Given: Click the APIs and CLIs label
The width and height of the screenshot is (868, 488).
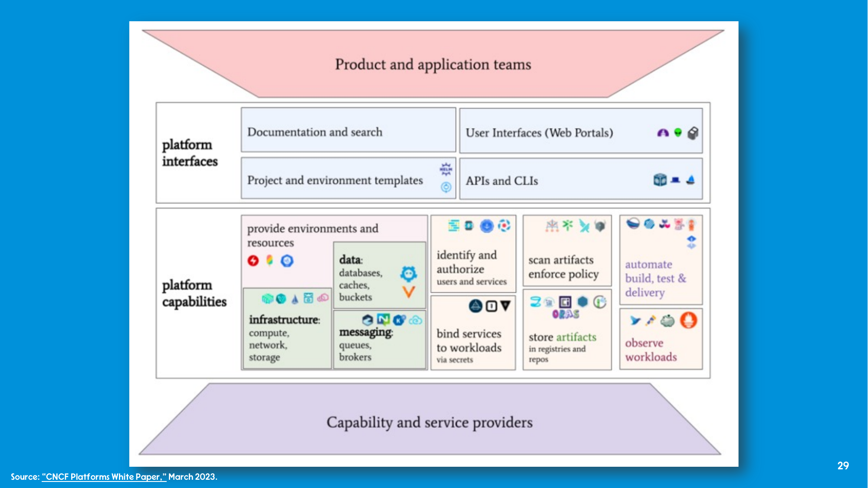Looking at the screenshot, I should (x=502, y=180).
